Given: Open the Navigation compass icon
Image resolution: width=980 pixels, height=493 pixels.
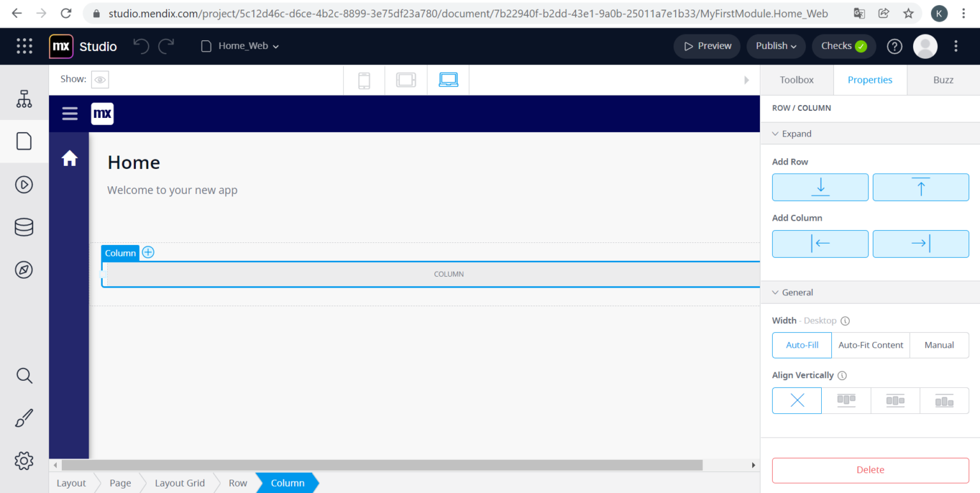Looking at the screenshot, I should 24,269.
